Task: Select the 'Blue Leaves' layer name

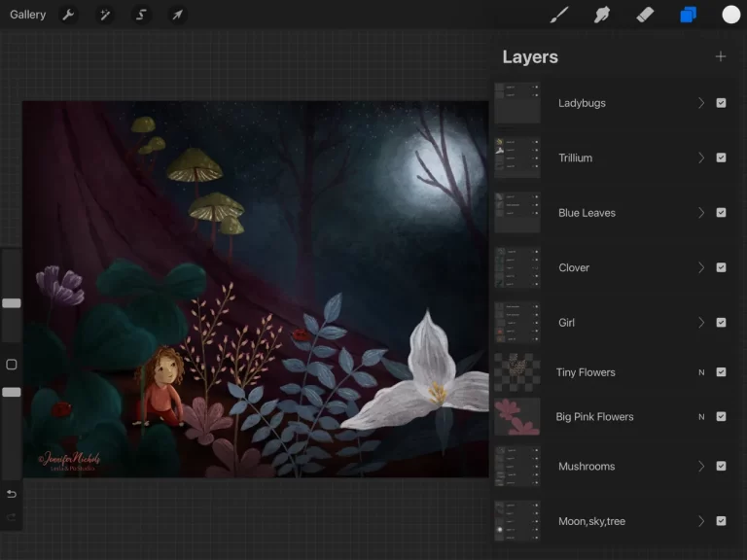Action: pos(587,213)
